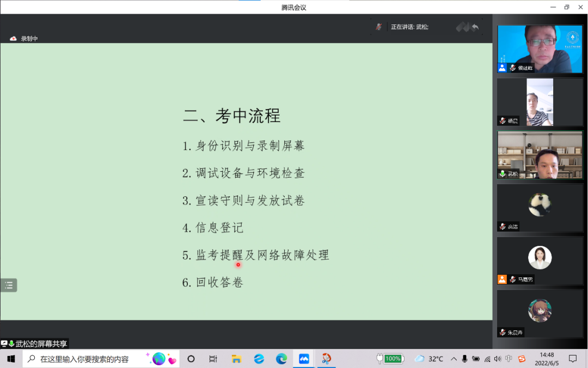
Task: Open File Explorer from the taskbar
Action: pos(236,359)
